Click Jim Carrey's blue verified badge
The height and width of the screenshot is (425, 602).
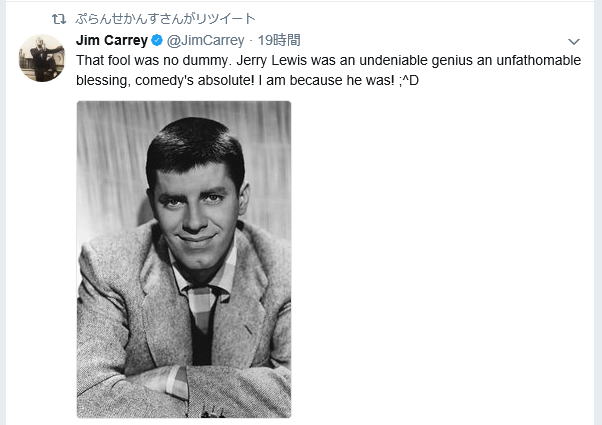click(157, 41)
